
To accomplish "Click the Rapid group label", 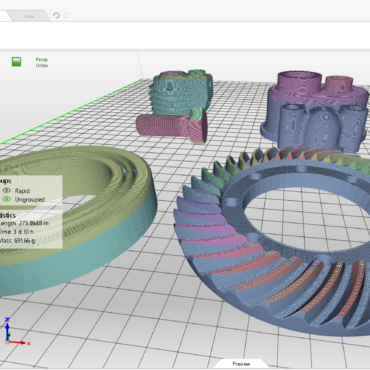I will pyautogui.click(x=22, y=191).
